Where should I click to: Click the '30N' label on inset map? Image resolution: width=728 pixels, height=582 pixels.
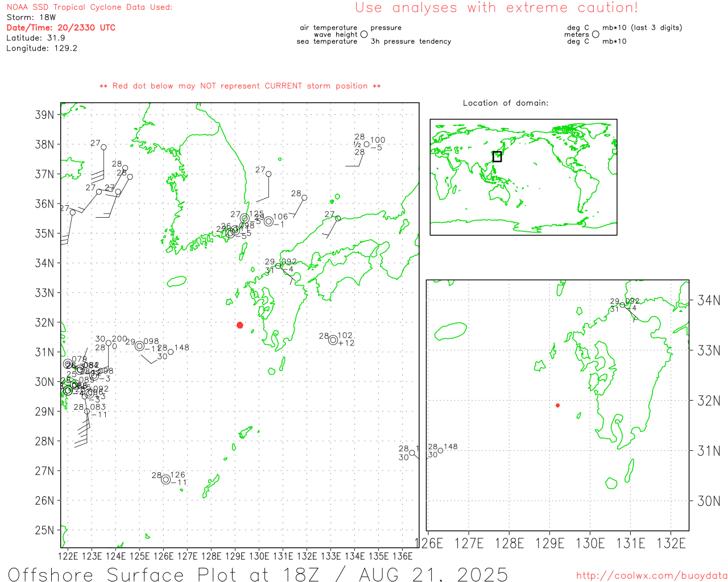click(x=709, y=501)
